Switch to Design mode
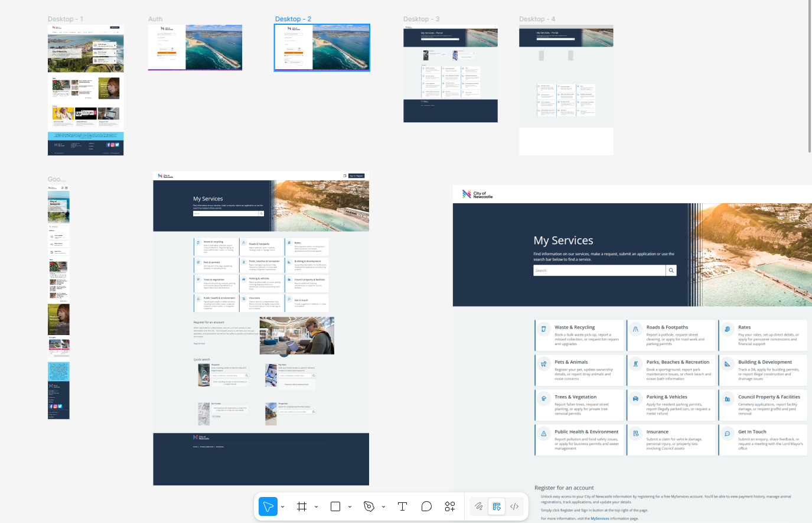The width and height of the screenshot is (812, 523). 497,506
